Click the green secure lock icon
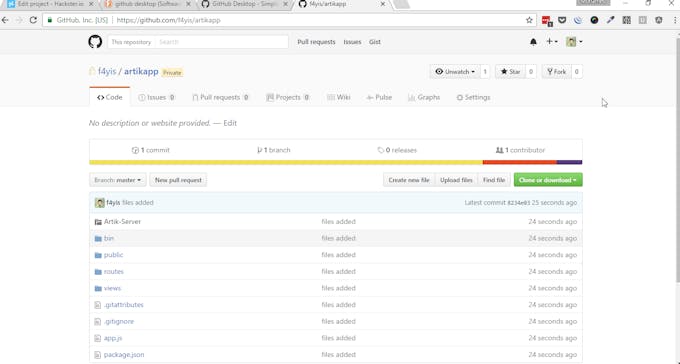680x364 pixels. point(50,20)
